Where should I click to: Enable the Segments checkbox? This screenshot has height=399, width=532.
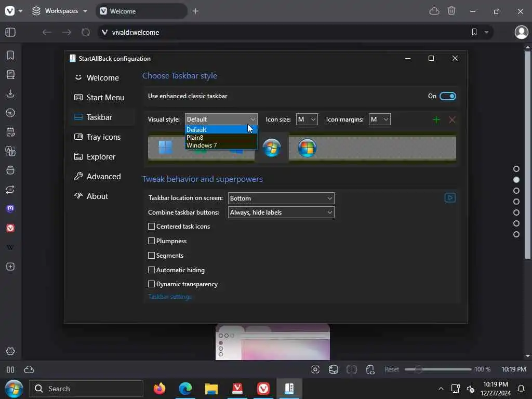click(x=151, y=256)
